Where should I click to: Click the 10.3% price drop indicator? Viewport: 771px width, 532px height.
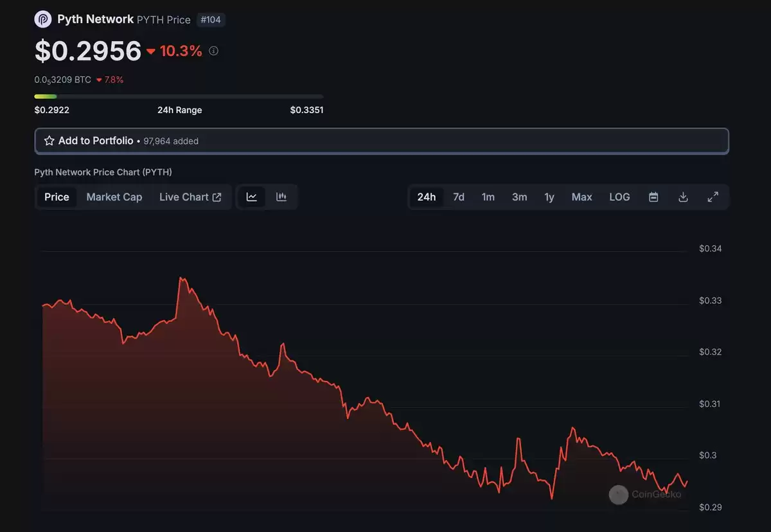click(x=174, y=51)
